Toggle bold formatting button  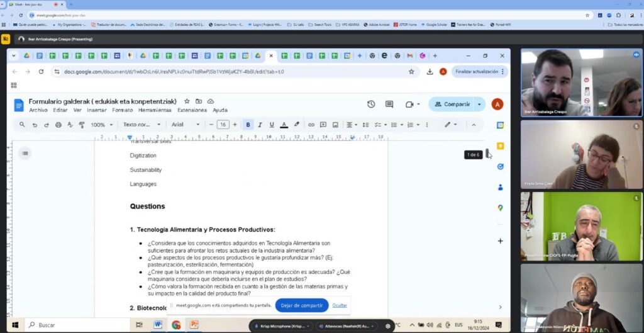248,125
